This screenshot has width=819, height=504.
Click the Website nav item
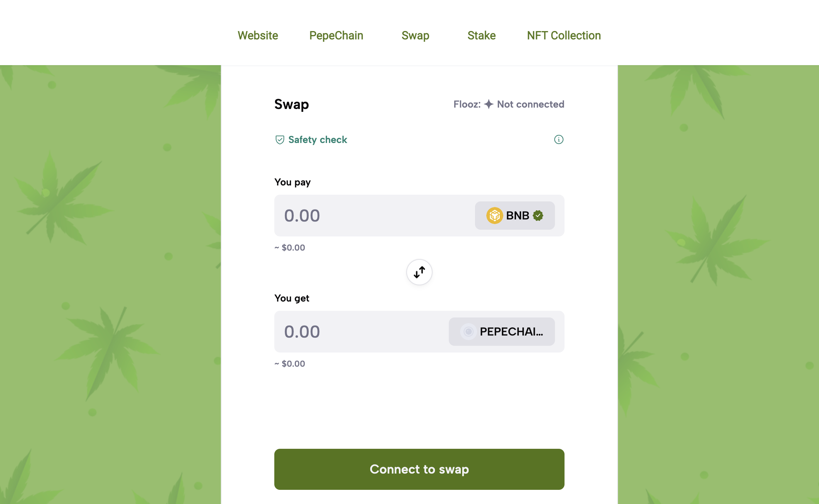tap(258, 35)
